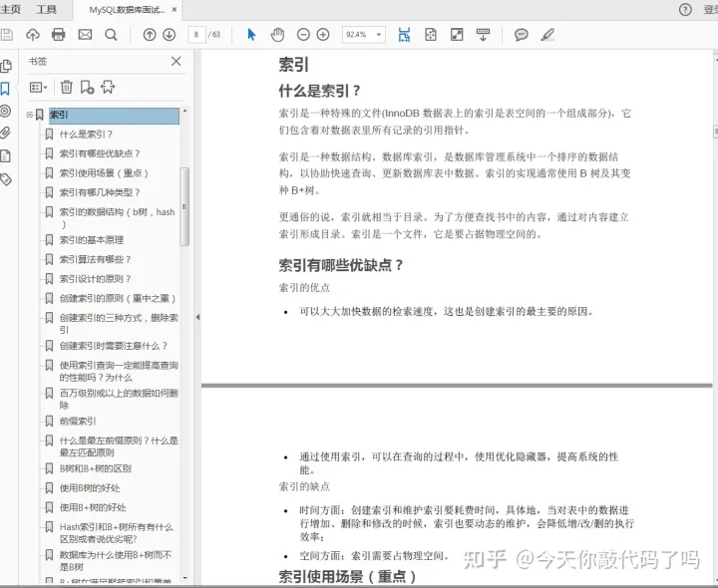Switch to the 工具 tab
718x588 pixels.
[46, 10]
